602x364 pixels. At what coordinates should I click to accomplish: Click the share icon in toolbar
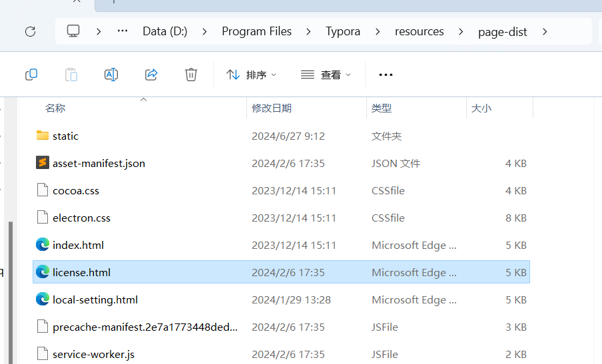[151, 75]
